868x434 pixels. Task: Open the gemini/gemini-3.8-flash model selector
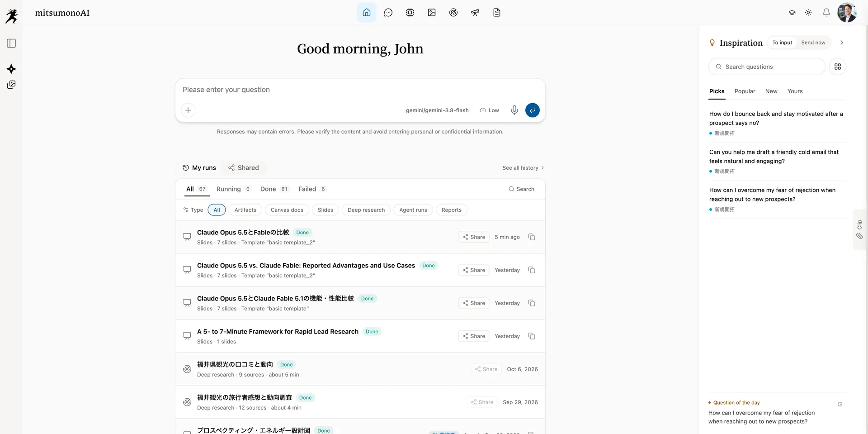click(437, 110)
